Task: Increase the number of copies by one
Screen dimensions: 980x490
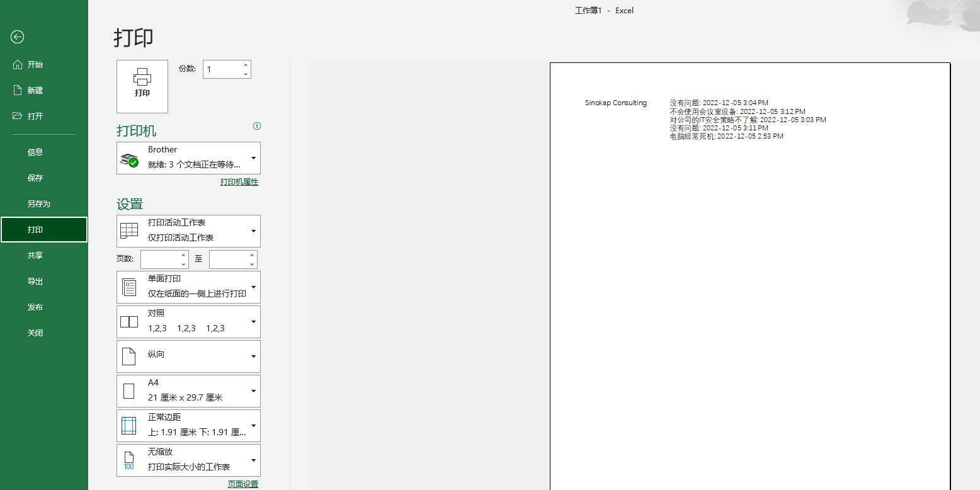Action: point(246,65)
